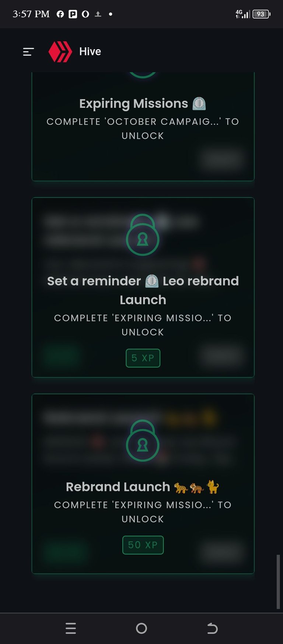Tap the red Hive logo icon
Viewport: 283px width, 644px height.
(x=60, y=52)
